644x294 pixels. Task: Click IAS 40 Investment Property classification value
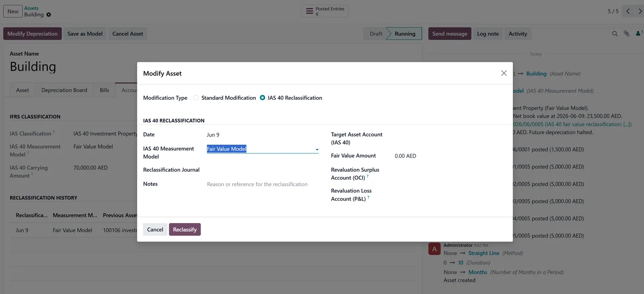[105, 134]
